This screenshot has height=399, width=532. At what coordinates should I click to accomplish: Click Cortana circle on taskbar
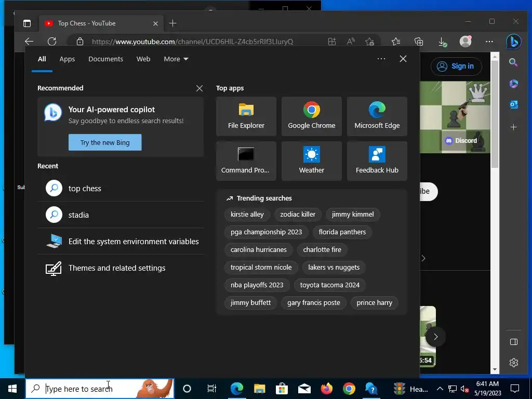click(x=187, y=389)
